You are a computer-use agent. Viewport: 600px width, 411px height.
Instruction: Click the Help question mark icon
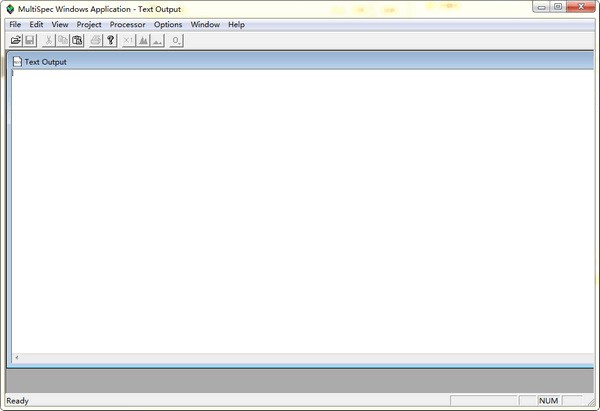(111, 41)
